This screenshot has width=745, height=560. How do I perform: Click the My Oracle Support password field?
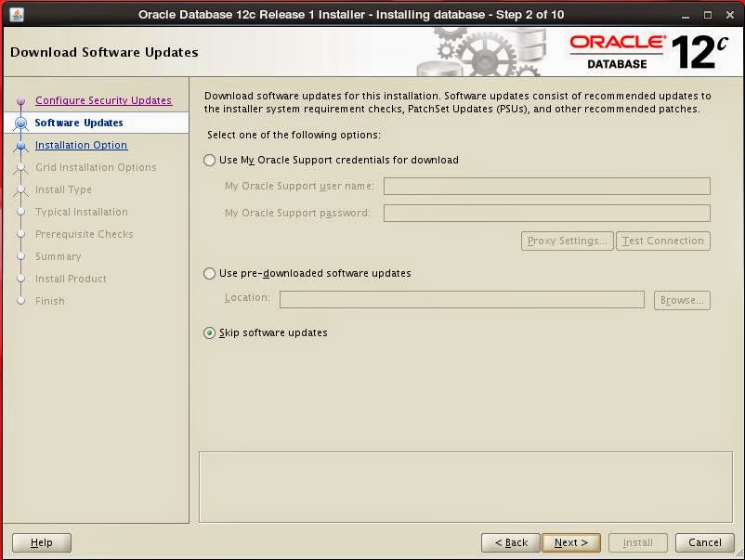(547, 214)
